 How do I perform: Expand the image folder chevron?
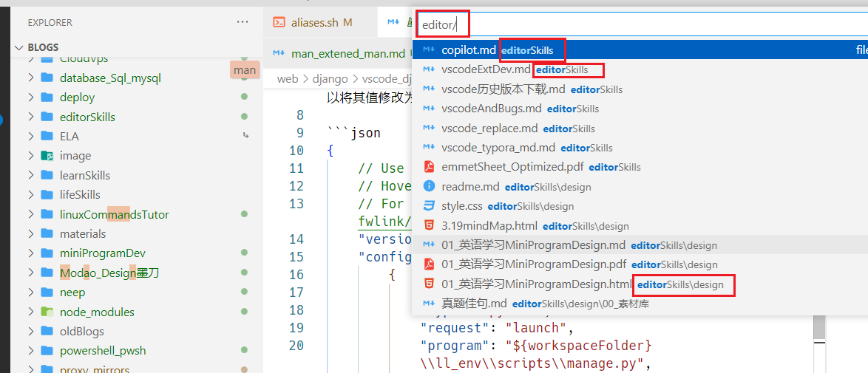coord(31,156)
